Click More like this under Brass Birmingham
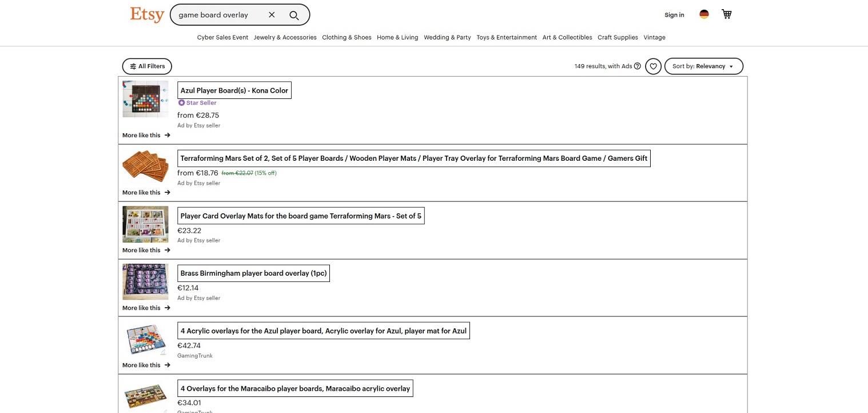 click(146, 308)
